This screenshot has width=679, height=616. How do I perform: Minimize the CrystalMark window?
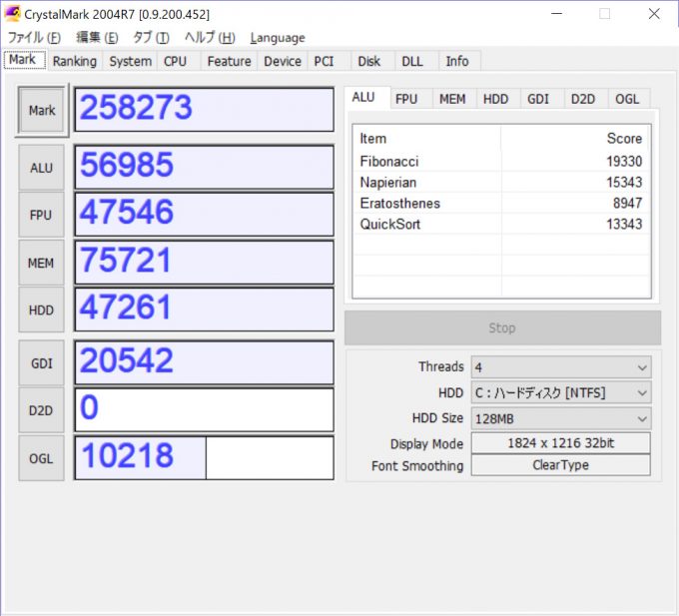[x=557, y=14]
